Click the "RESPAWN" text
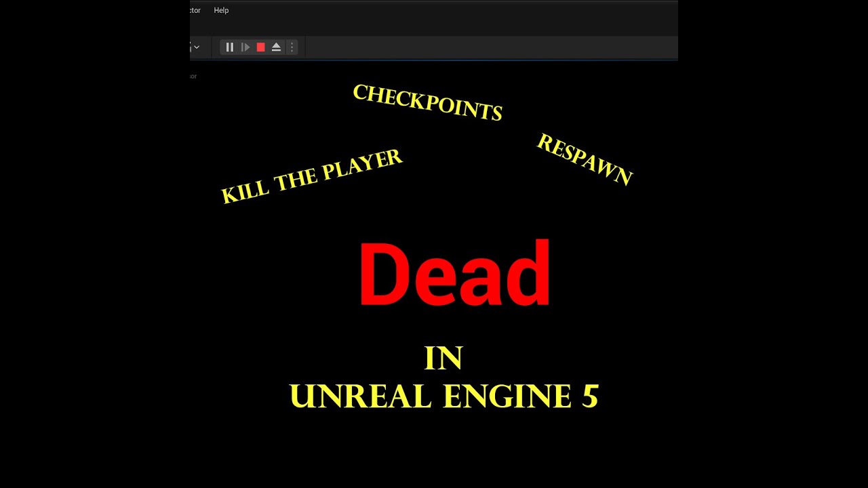868x488 pixels. click(x=585, y=159)
